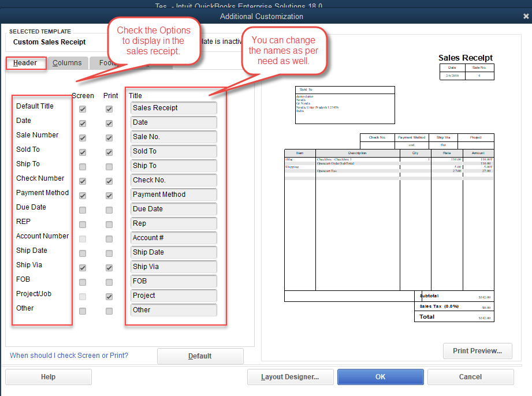This screenshot has height=396, width=532.
Task: Enable the Screen checkbox for Ship To
Action: 83,166
